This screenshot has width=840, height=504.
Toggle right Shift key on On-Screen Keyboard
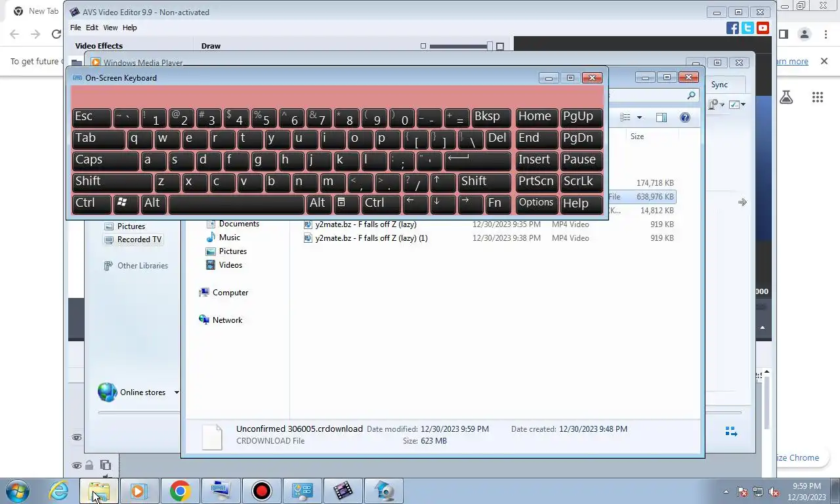tap(485, 182)
